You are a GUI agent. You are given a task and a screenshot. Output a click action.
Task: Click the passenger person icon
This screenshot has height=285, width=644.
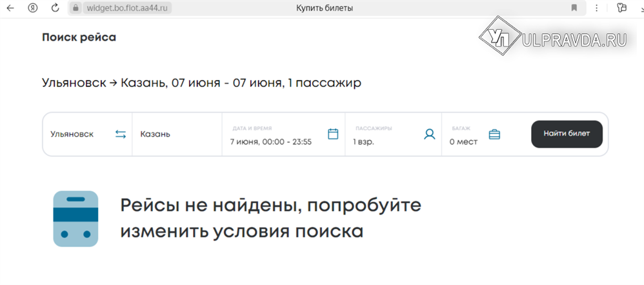click(x=430, y=134)
